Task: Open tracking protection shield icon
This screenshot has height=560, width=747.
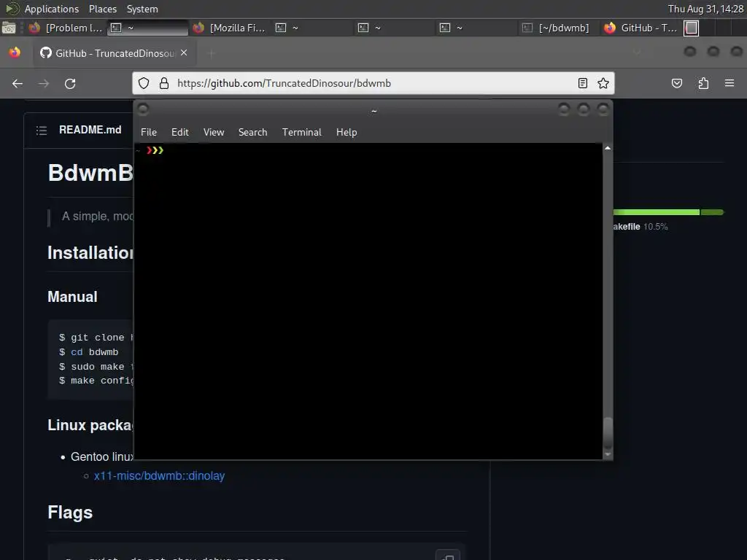Action: (x=144, y=83)
